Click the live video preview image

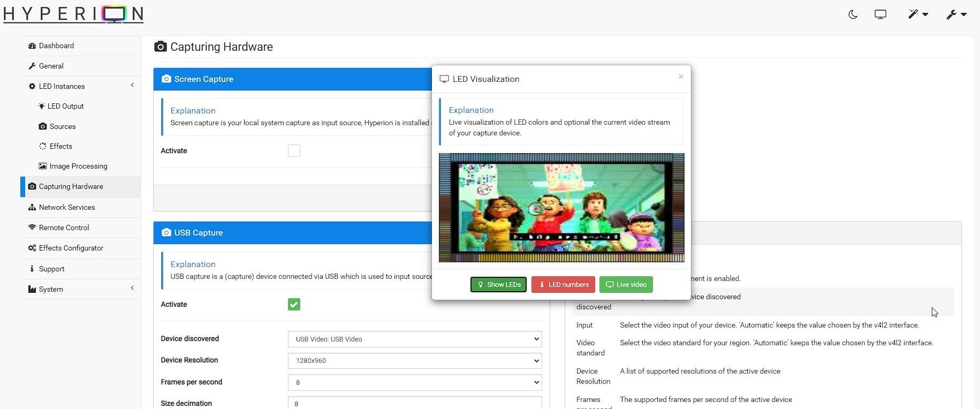tap(561, 208)
